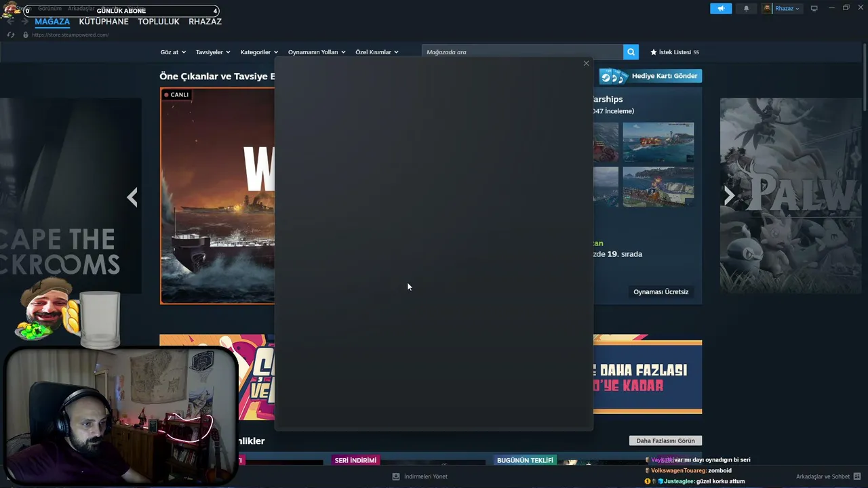This screenshot has height=488, width=868.
Task: Click the padlock security icon
Action: 26,35
